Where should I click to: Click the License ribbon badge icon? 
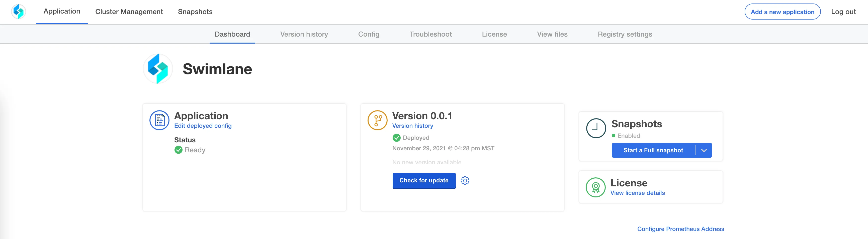click(x=596, y=187)
